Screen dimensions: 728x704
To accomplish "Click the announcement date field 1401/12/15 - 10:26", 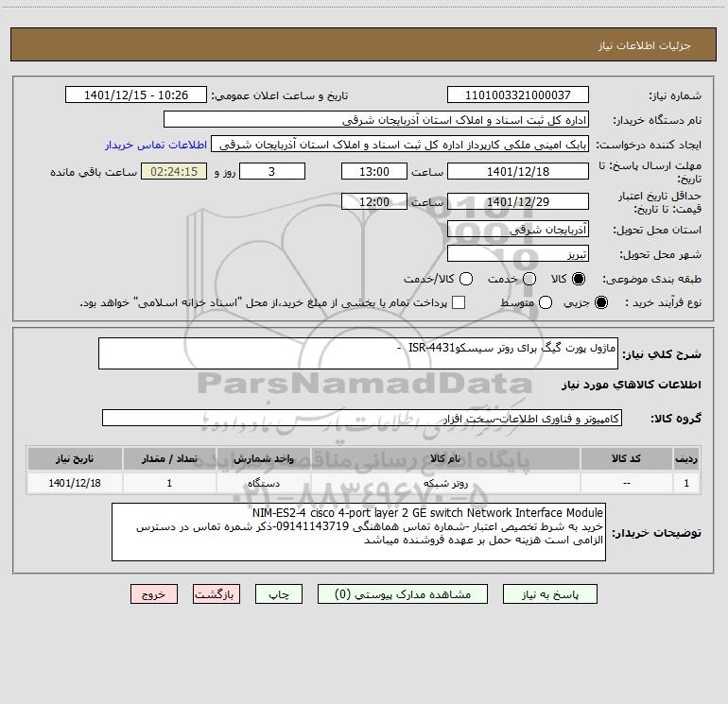I will click(x=136, y=94).
